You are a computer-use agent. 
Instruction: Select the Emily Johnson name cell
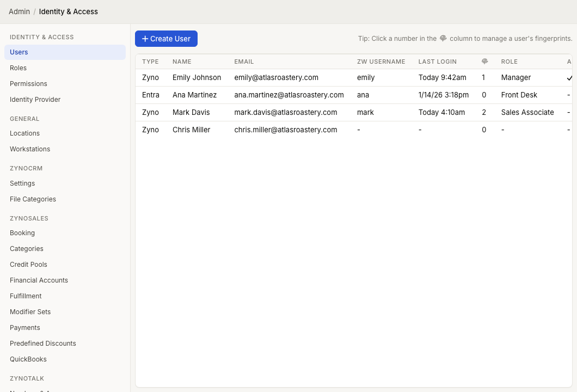tap(197, 78)
